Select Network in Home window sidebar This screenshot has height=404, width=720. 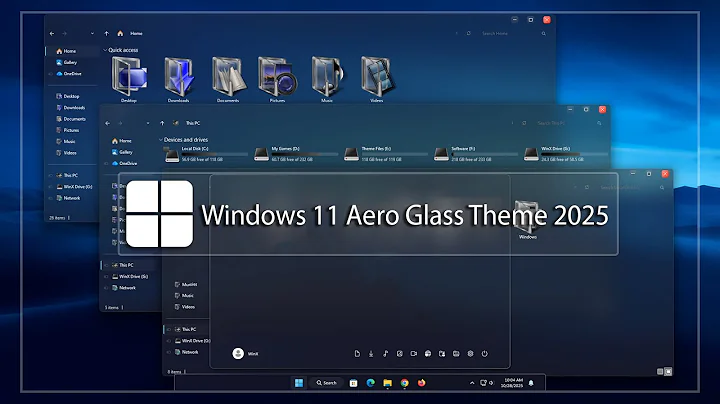[x=68, y=198]
